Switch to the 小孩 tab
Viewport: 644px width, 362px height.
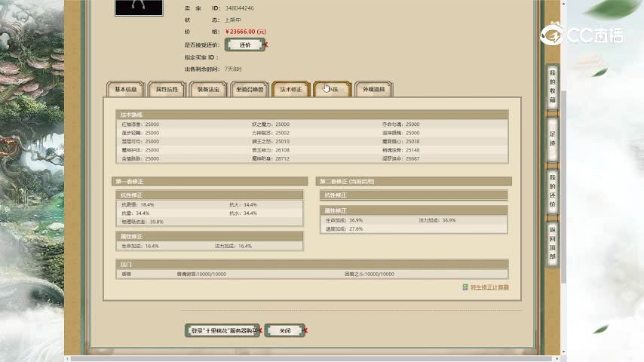click(333, 89)
